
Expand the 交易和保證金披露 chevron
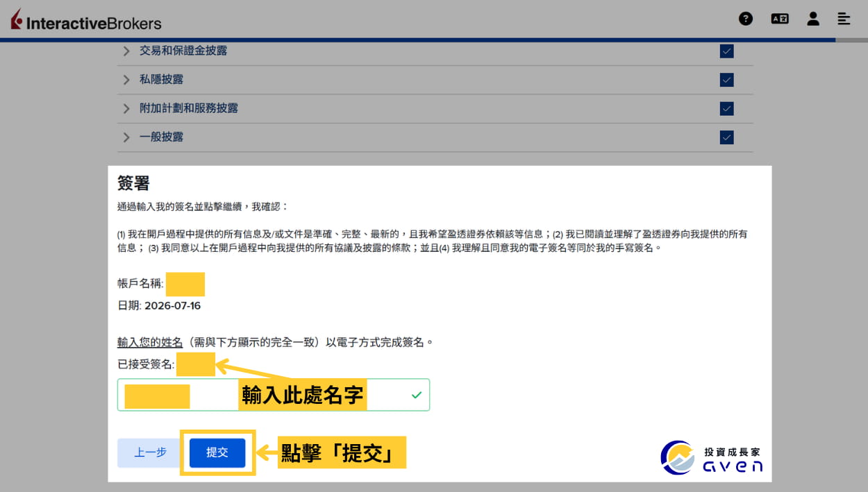point(126,51)
